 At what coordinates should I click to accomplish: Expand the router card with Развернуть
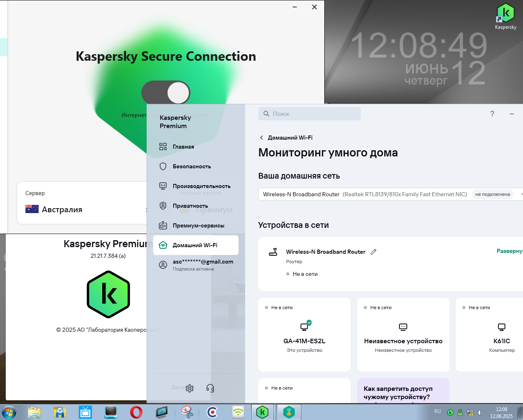[x=509, y=251]
